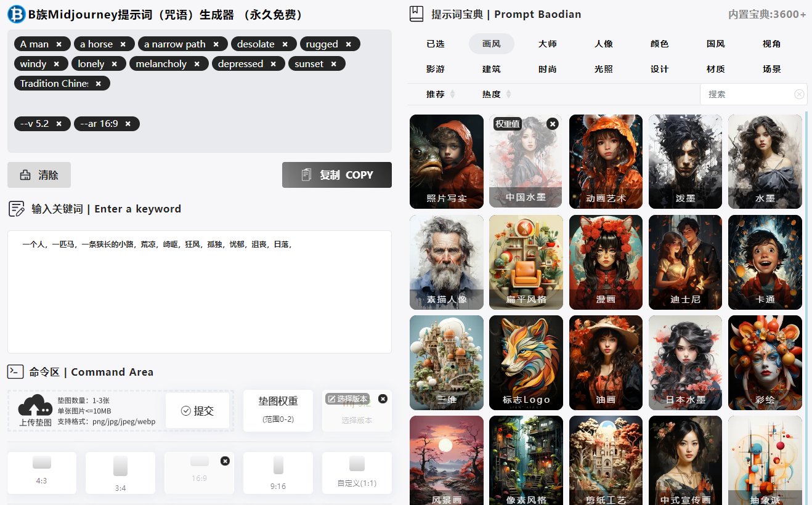The height and width of the screenshot is (505, 812).
Task: Select the 迪士尼 style thumbnail
Action: click(685, 262)
